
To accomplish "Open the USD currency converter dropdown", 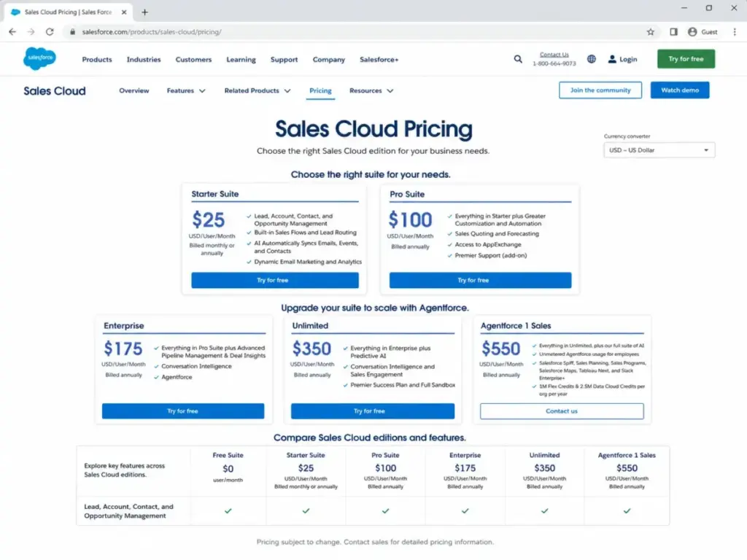I will tap(659, 150).
